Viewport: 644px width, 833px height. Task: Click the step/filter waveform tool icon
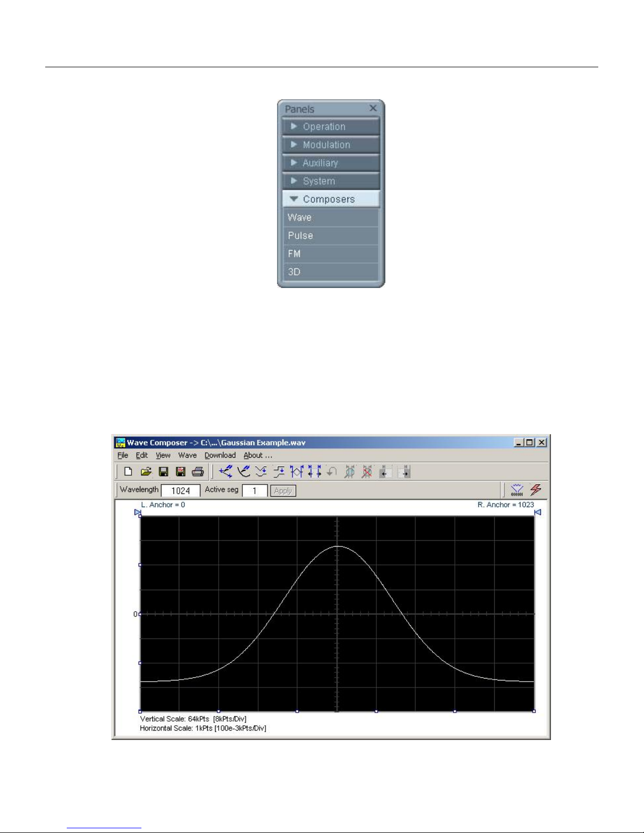pyautogui.click(x=279, y=471)
